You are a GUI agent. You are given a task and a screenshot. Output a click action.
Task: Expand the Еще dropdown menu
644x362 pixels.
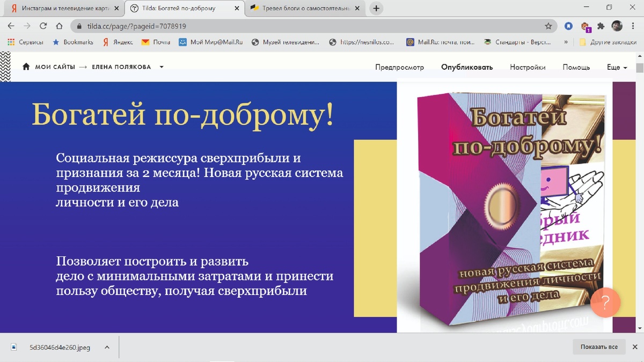pos(617,67)
